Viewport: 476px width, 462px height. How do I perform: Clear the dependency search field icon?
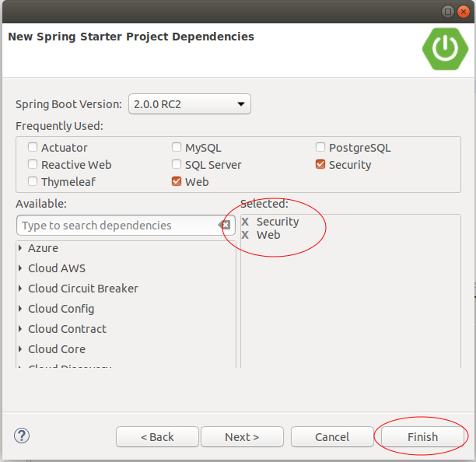(x=224, y=226)
